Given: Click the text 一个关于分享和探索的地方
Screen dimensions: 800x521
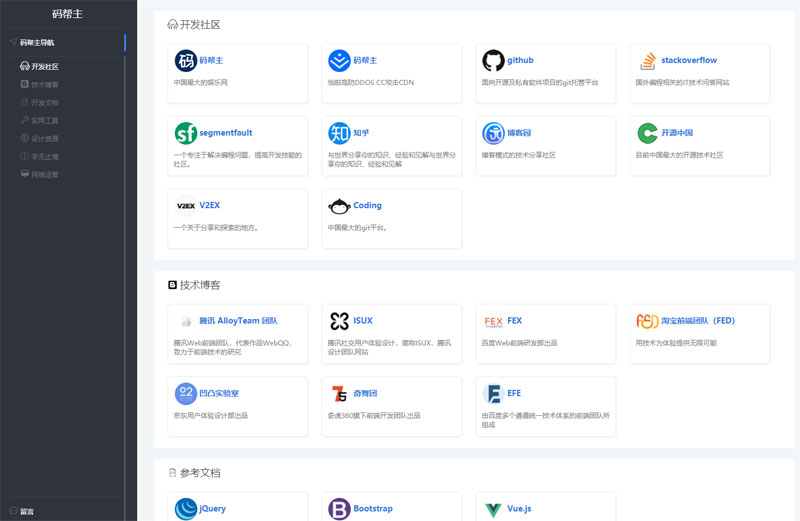Looking at the screenshot, I should 216,228.
